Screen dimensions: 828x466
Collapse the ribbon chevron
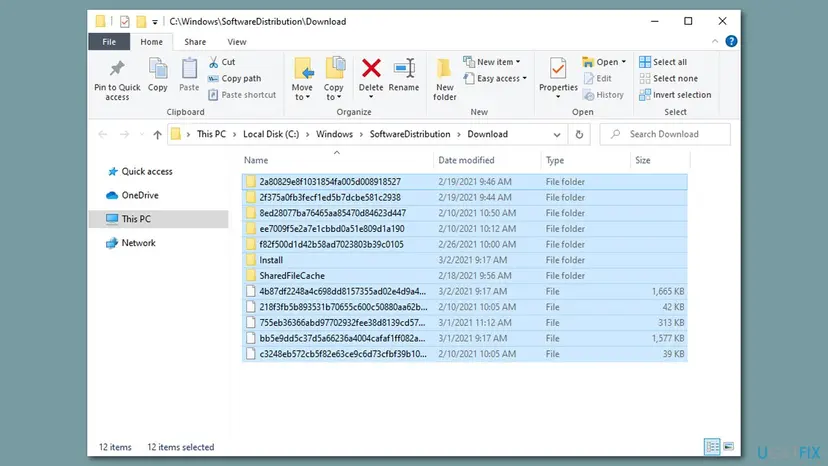tap(714, 41)
